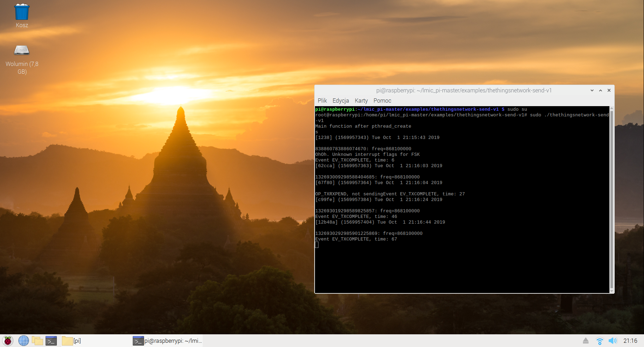
Task: Click 'Event EV_TXCOMPLETE, time: 6' line
Action: point(355,160)
